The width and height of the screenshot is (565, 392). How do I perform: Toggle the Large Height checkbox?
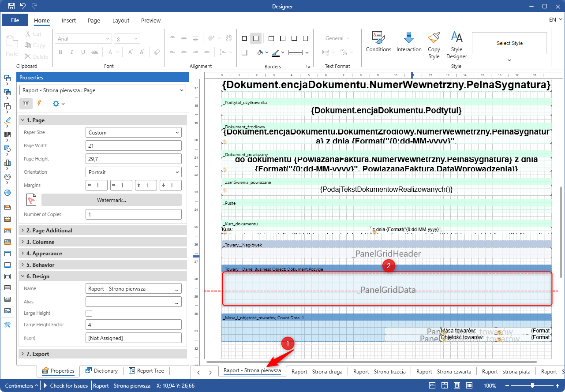click(x=89, y=313)
